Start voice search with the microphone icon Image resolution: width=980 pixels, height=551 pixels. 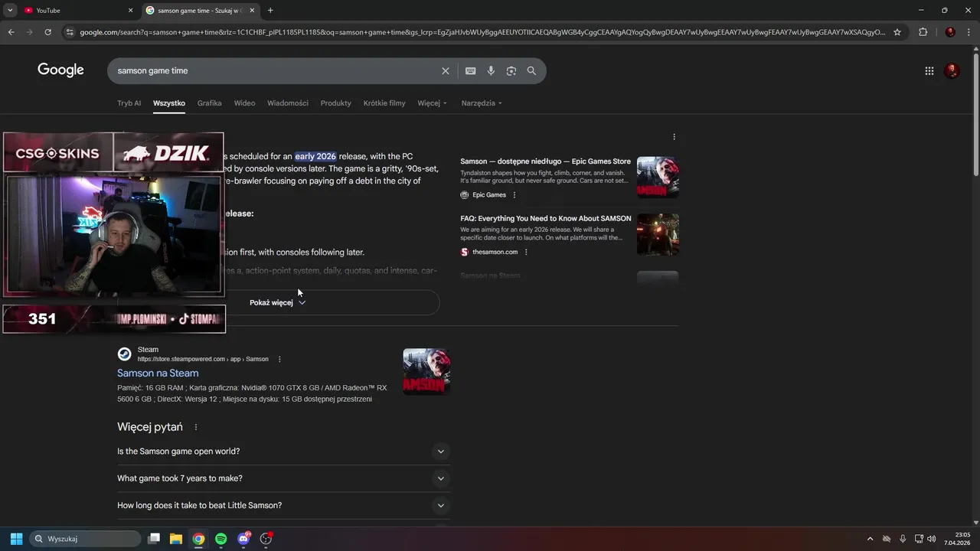pos(491,70)
